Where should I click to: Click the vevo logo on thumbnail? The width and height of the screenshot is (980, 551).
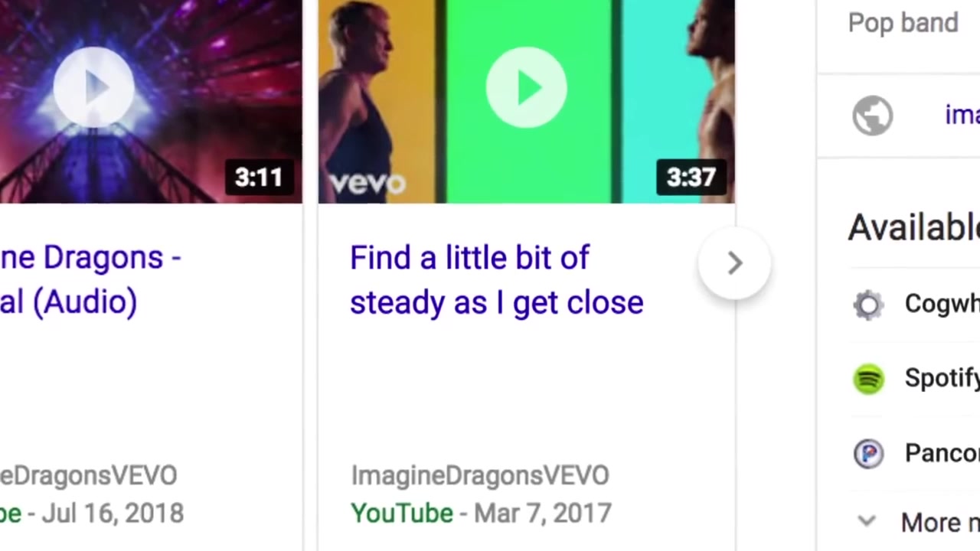tap(367, 184)
